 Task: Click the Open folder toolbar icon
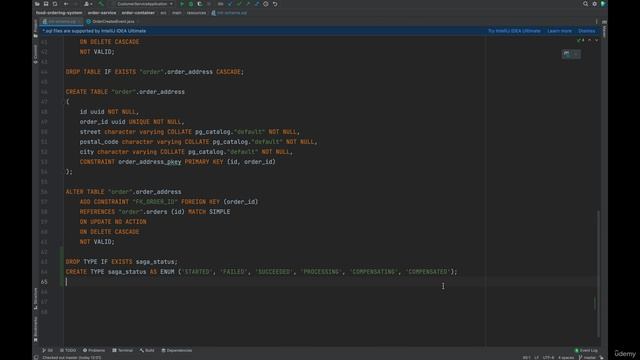[37, 4]
